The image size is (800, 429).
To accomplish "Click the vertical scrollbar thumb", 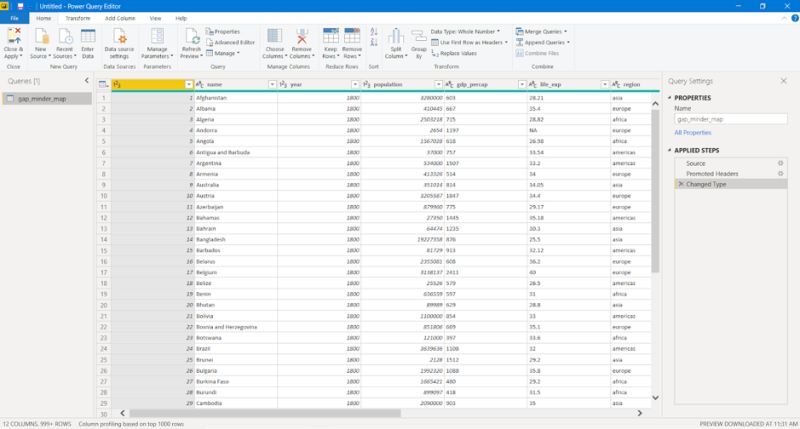I will [x=656, y=191].
